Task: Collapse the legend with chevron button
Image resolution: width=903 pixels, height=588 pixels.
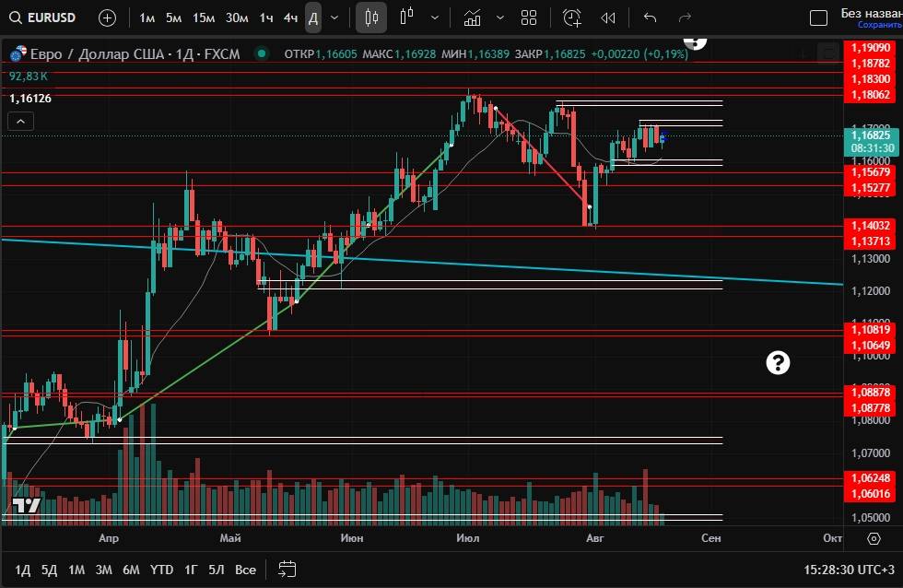Action: click(x=20, y=121)
